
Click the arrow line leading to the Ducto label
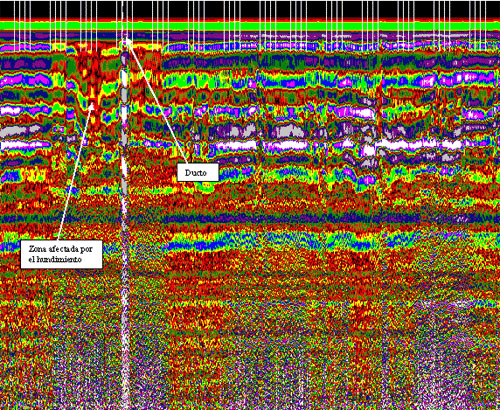click(157, 102)
